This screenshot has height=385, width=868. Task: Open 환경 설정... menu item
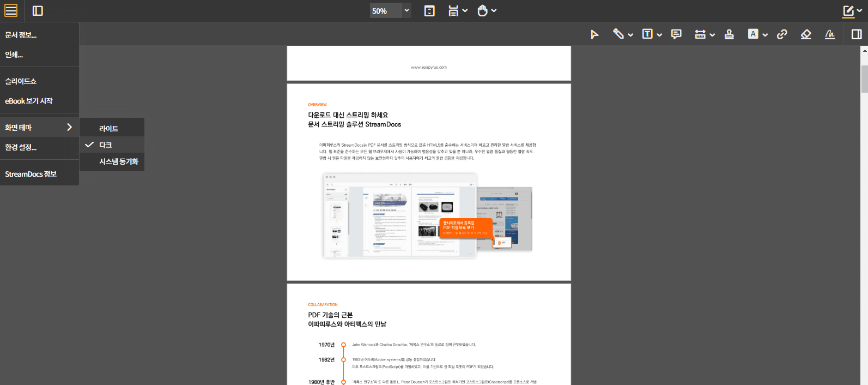pyautogui.click(x=39, y=147)
